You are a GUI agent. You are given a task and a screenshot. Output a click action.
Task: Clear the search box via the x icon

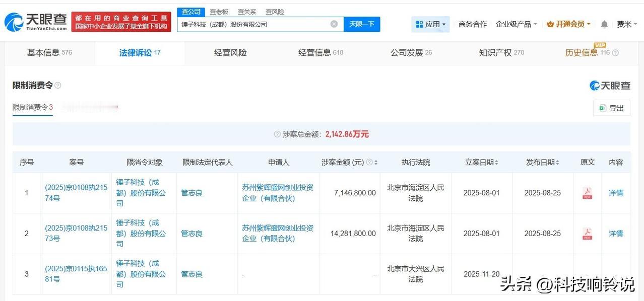point(334,24)
